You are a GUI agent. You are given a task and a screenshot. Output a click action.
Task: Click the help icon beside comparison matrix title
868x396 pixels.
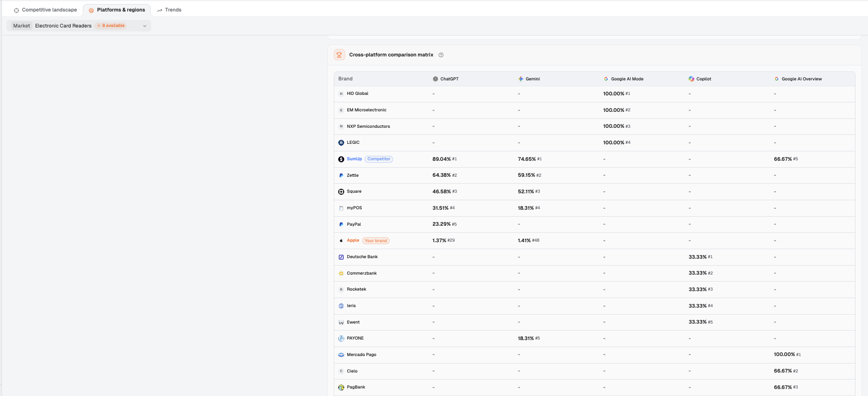pos(441,55)
